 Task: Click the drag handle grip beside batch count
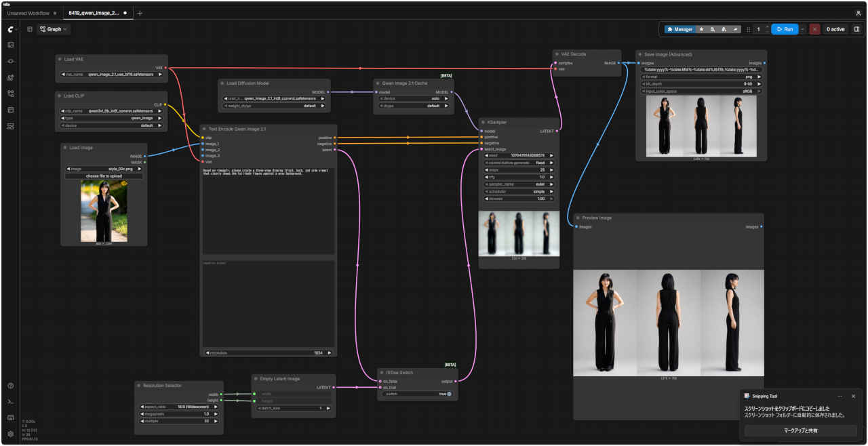pyautogui.click(x=749, y=29)
